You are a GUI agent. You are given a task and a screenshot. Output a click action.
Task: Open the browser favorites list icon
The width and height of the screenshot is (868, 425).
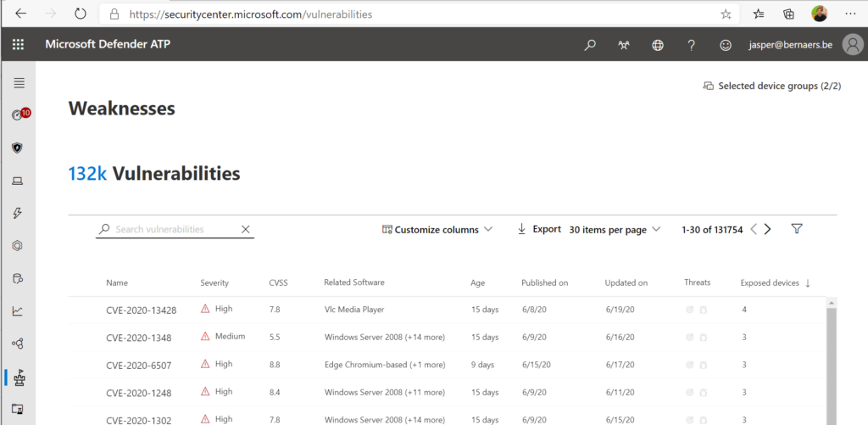tap(759, 14)
